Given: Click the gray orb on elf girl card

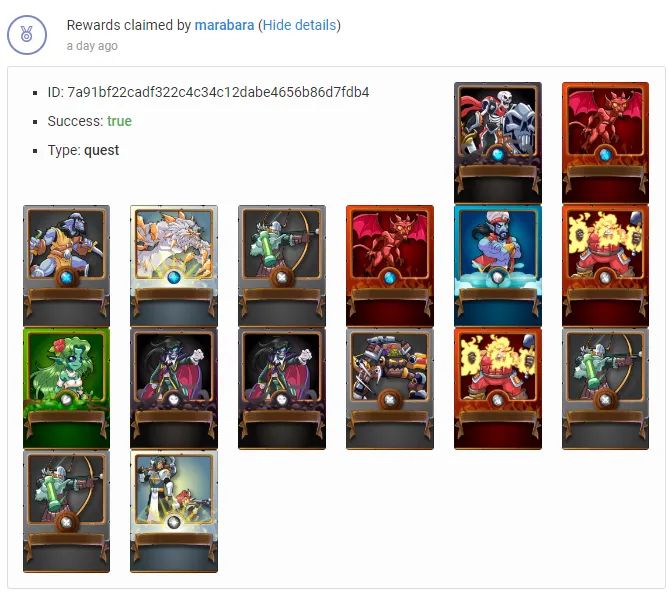Looking at the screenshot, I should click(66, 400).
